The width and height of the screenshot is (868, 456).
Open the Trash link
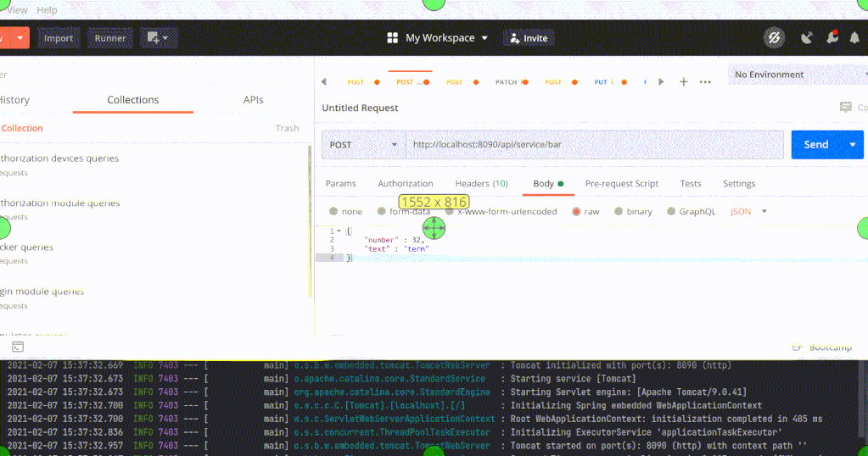pyautogui.click(x=287, y=128)
